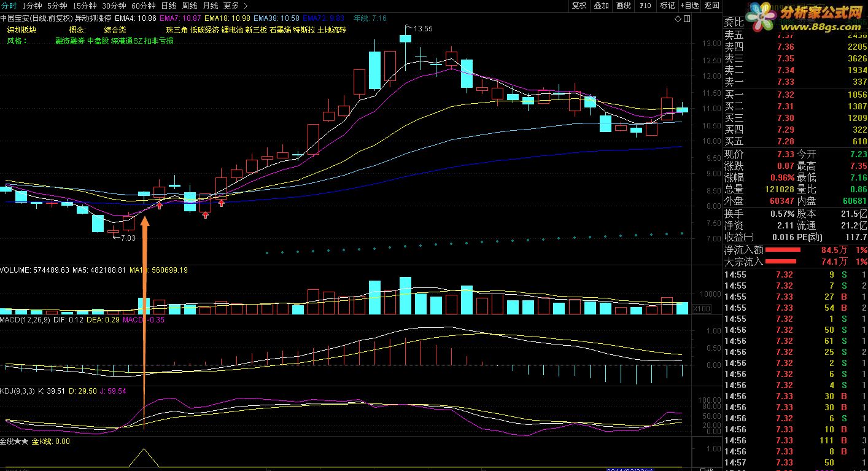Select the 低碳经济 concept tag
Viewport: 868px width, 471px height.
click(x=204, y=29)
